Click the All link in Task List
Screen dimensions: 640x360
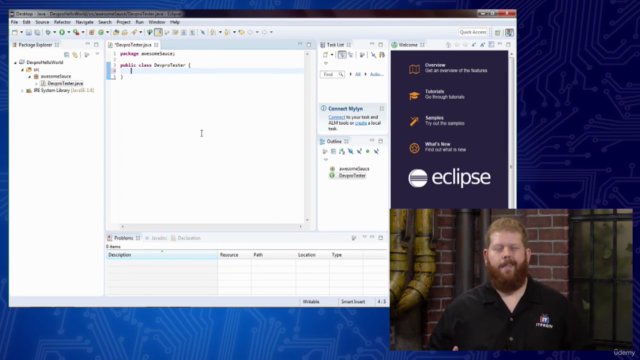(358, 74)
